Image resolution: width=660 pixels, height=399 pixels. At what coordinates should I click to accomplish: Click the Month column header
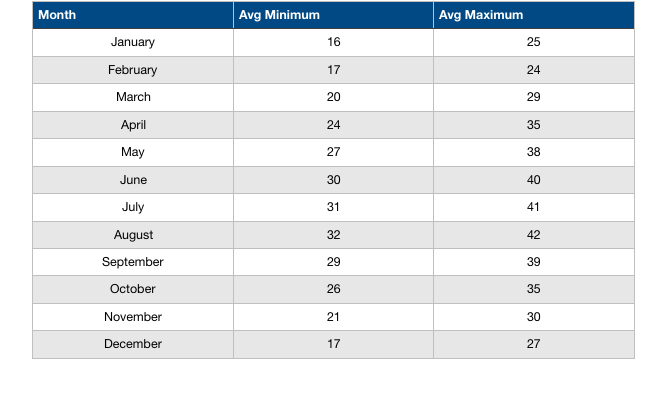(133, 15)
